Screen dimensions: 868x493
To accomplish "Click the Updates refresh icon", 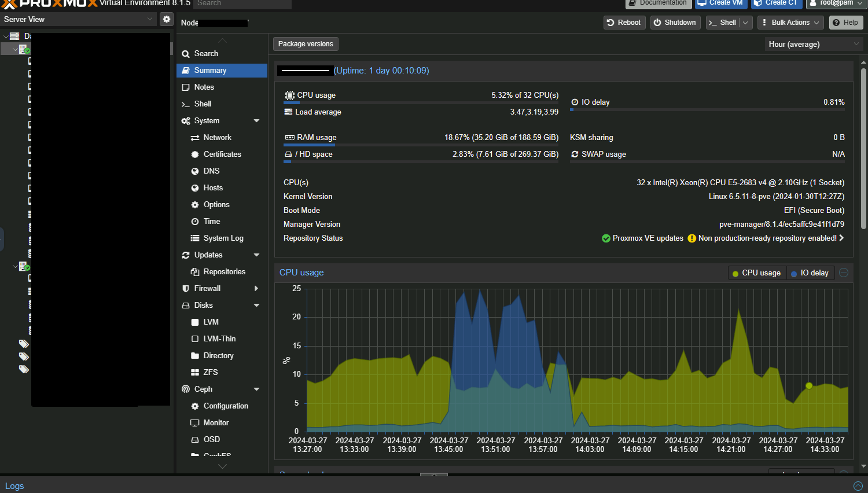I will 186,255.
